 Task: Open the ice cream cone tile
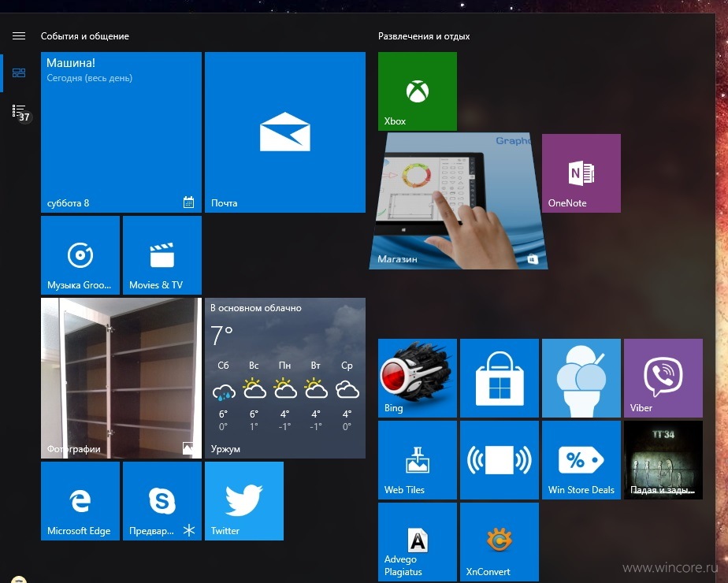click(x=581, y=378)
